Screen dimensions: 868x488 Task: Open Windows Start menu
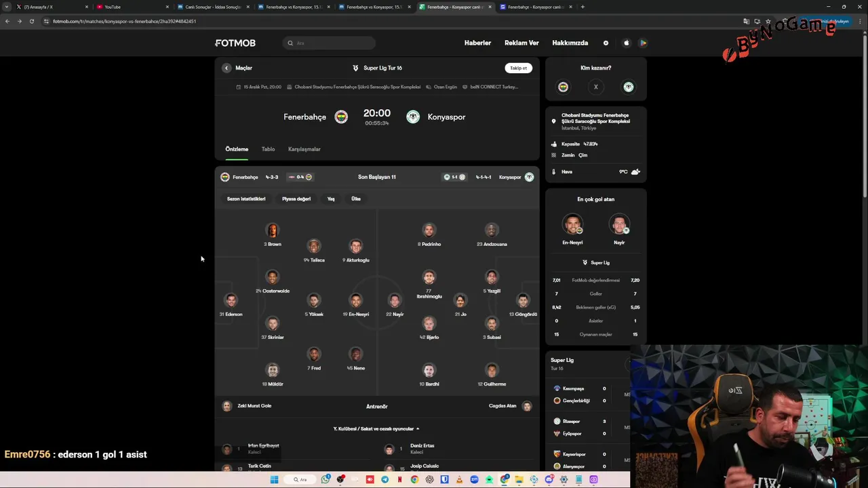(x=274, y=479)
